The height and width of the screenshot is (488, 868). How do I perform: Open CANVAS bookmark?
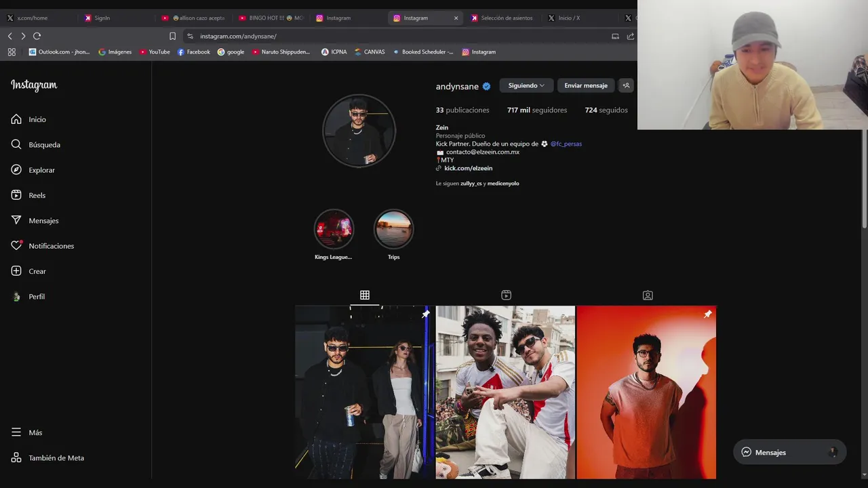point(370,52)
